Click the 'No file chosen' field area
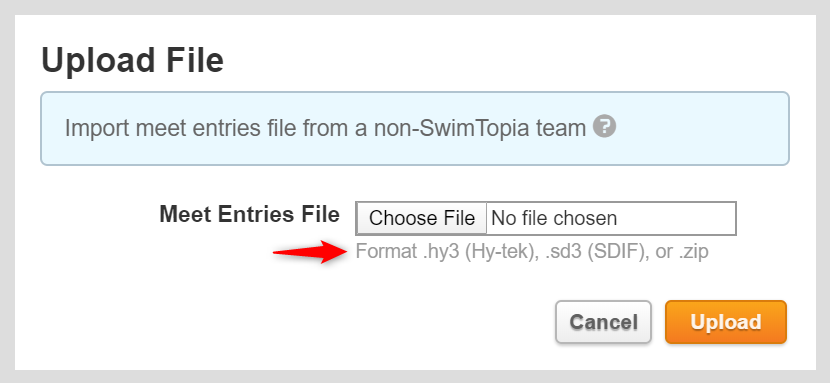Image resolution: width=830 pixels, height=383 pixels. (611, 218)
